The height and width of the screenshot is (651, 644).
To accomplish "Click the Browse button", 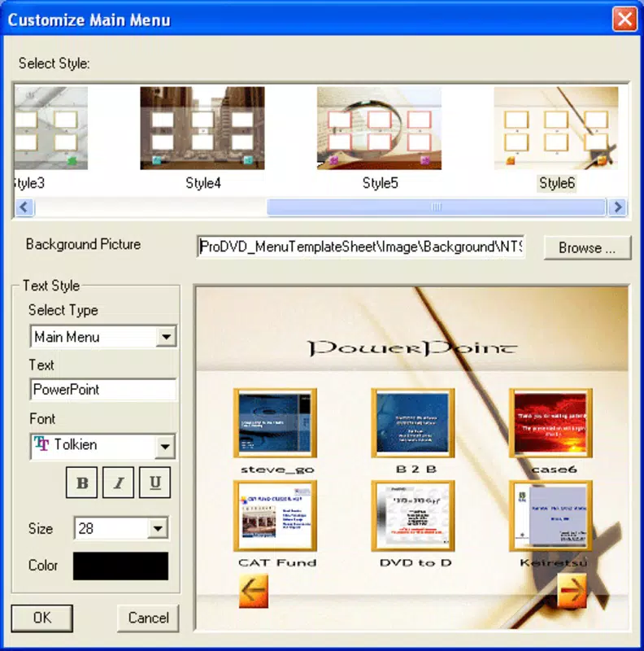I will (587, 248).
